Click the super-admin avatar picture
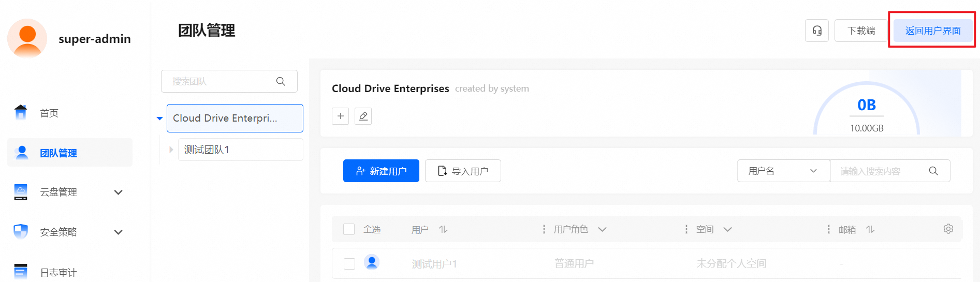 [x=27, y=38]
